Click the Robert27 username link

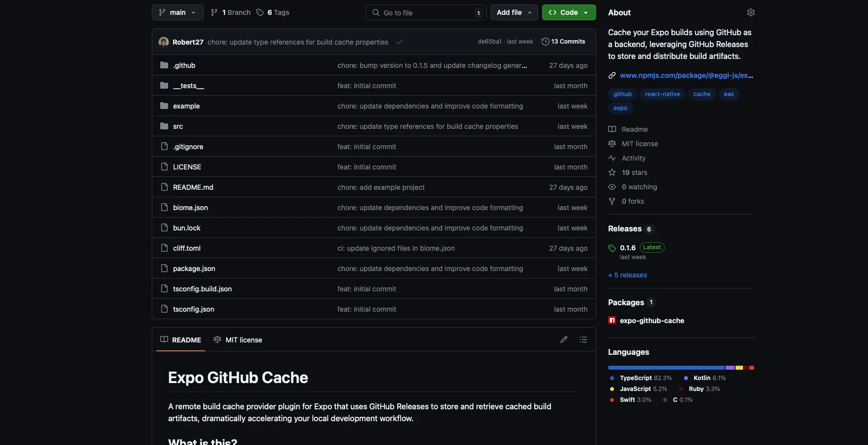188,42
